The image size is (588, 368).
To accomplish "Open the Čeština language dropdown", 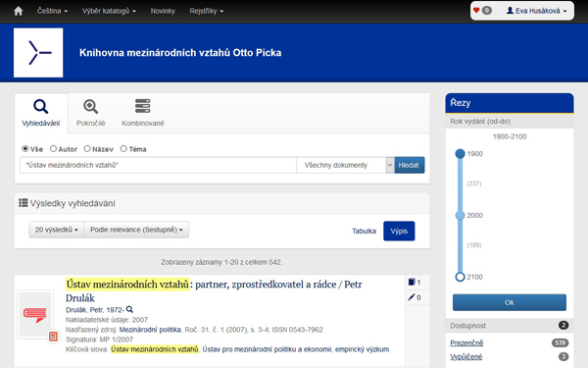I will point(52,11).
